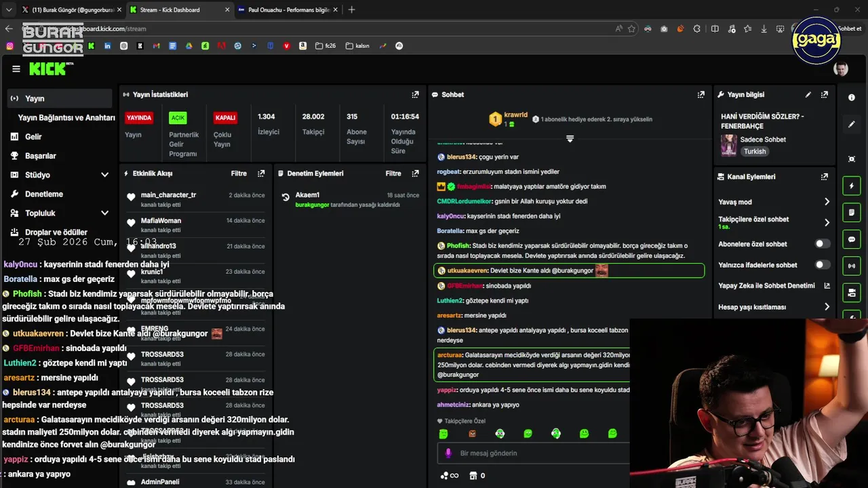The width and height of the screenshot is (868, 488).
Task: Click main_character_tr in activity feed
Action: point(168,195)
